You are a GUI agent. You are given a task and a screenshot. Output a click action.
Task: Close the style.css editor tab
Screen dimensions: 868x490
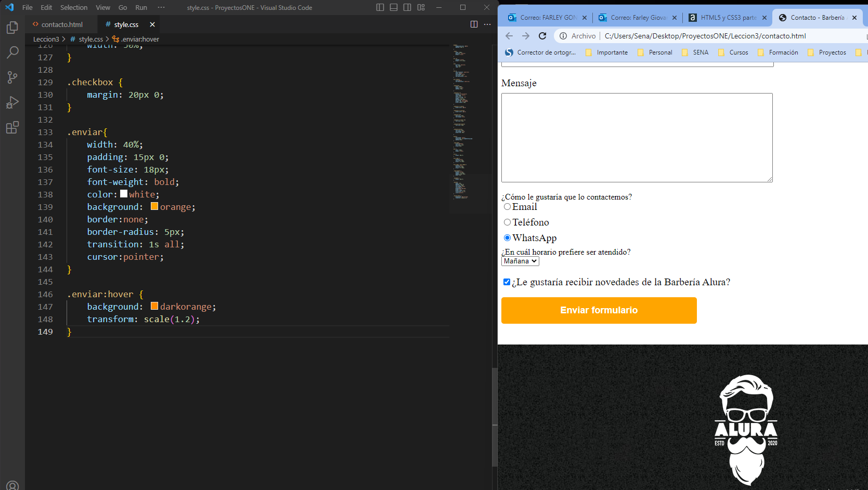(152, 24)
